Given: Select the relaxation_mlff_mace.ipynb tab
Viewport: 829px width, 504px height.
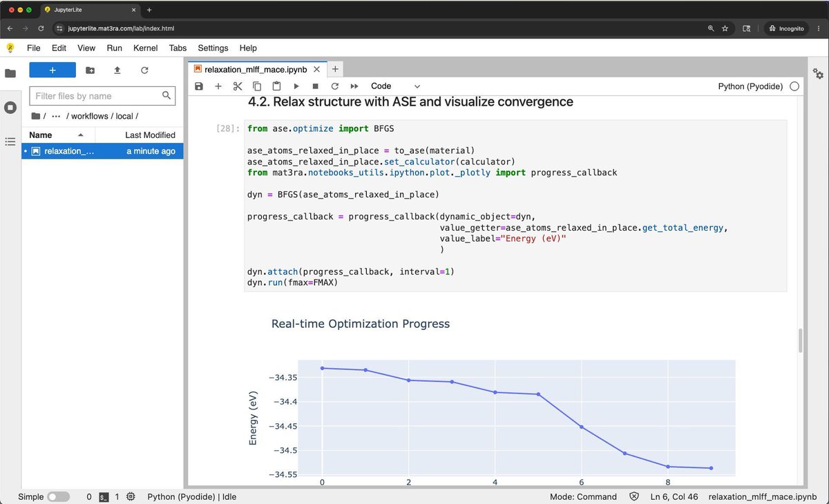Looking at the screenshot, I should 256,69.
